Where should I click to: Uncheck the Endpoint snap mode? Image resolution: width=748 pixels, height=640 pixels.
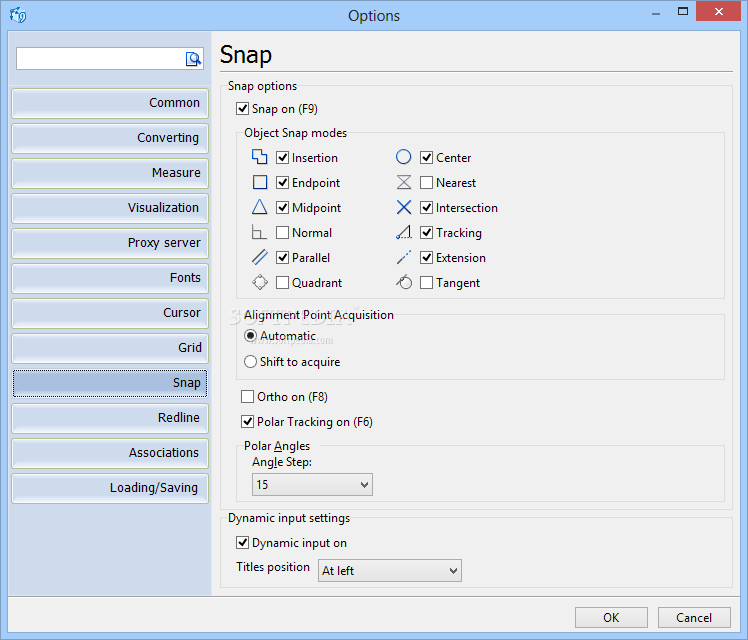pos(282,183)
